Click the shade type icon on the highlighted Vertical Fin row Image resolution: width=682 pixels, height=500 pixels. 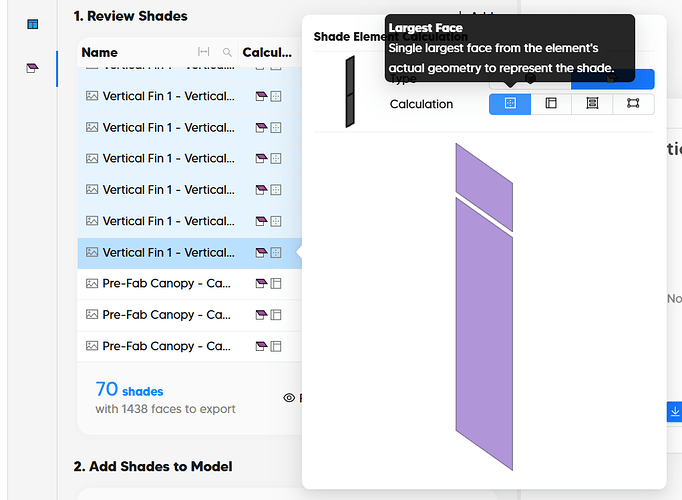click(261, 253)
